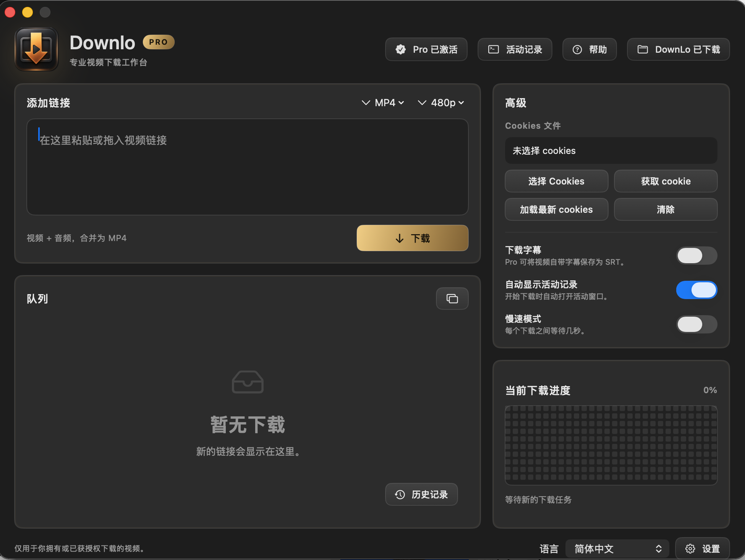Click the 暂无下载 empty state heading
Image resolution: width=745 pixels, height=560 pixels.
point(248,425)
